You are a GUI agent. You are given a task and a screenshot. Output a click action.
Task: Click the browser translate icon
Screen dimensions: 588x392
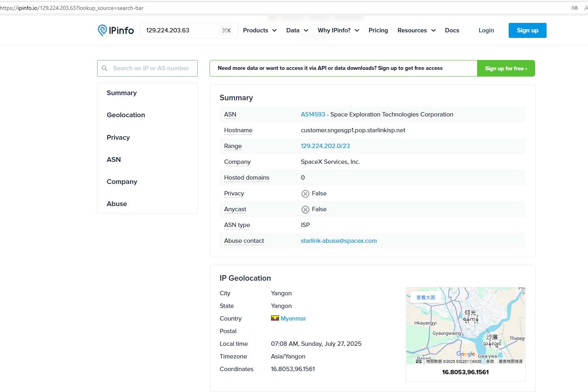click(575, 8)
